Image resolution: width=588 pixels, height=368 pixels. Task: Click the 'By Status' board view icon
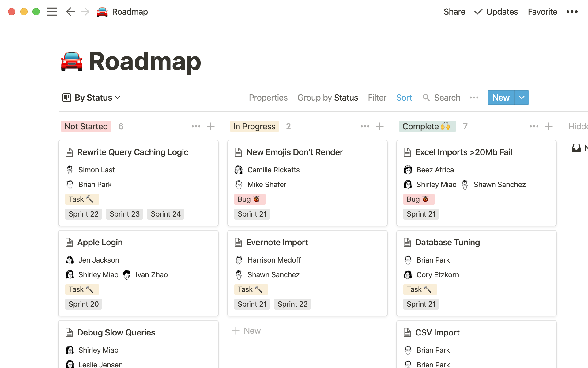(x=66, y=98)
